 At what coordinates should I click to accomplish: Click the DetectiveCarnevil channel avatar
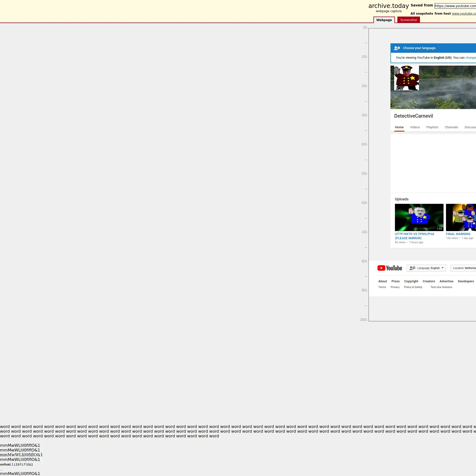point(406,78)
